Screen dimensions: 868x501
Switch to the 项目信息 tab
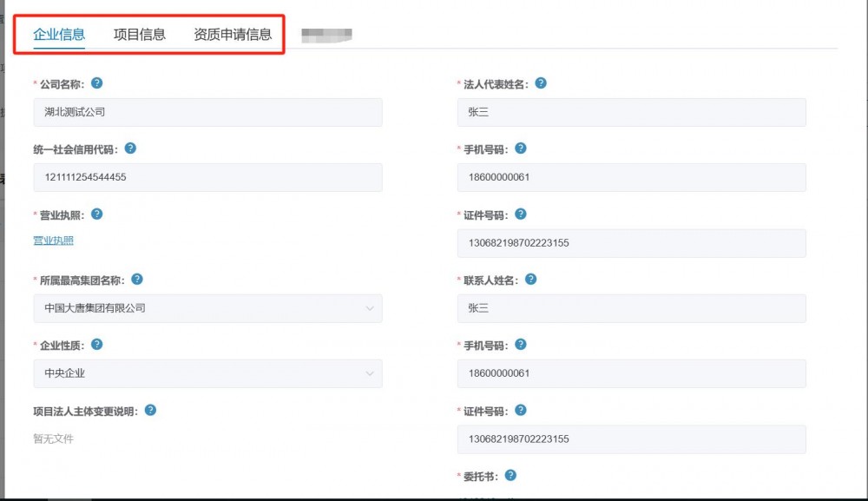point(140,35)
